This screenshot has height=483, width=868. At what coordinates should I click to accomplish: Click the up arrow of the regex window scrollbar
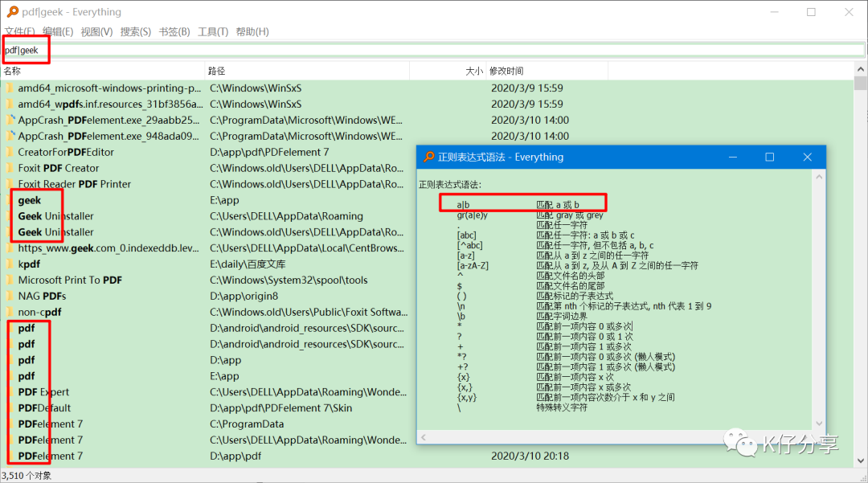(x=819, y=177)
